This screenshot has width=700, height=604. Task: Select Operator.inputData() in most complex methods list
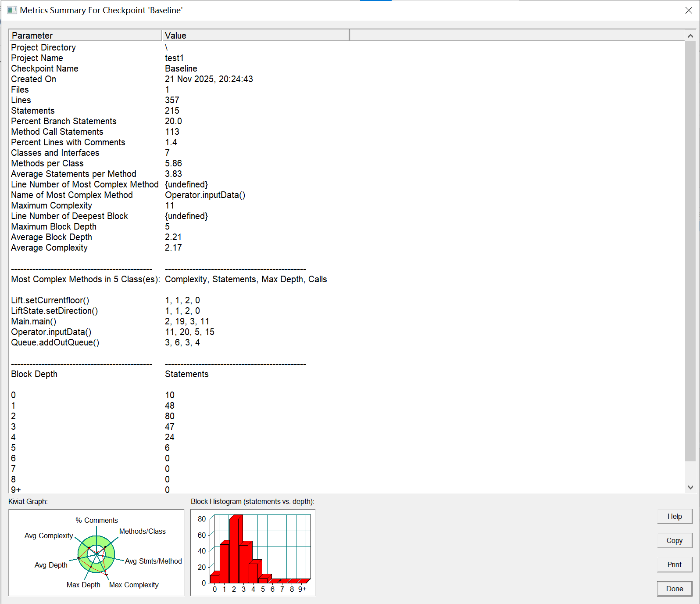tap(346, 332)
